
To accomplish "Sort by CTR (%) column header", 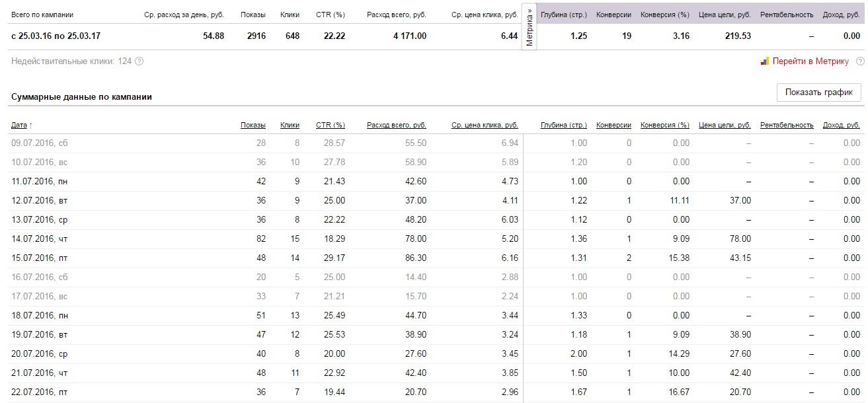I will 331,125.
